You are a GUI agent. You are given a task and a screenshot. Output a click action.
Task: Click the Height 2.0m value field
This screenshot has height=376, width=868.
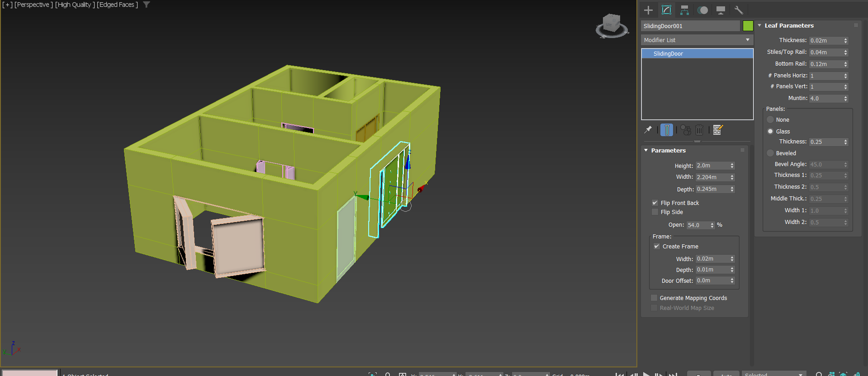pyautogui.click(x=712, y=166)
